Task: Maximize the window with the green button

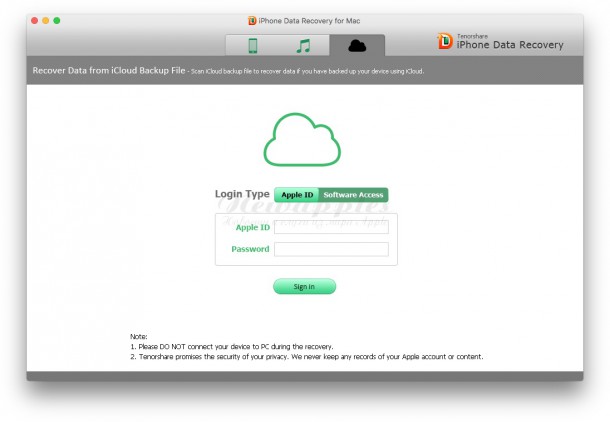Action: pyautogui.click(x=57, y=21)
